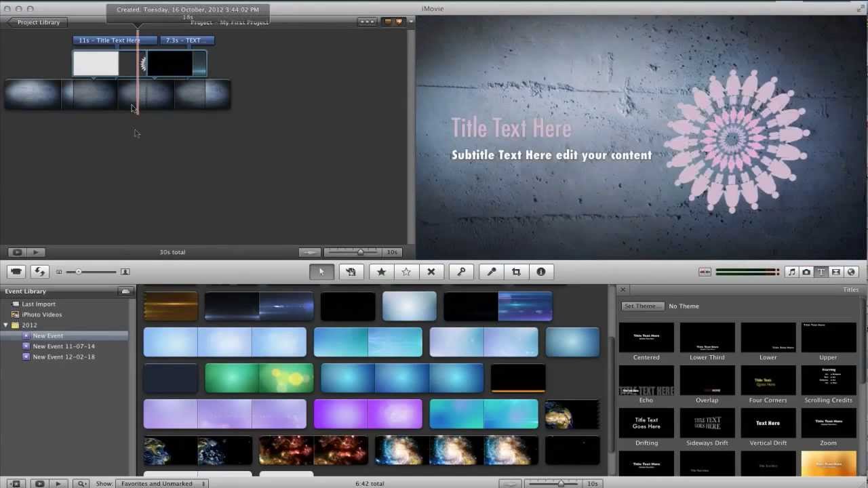Click the hard disk icon in Event Library
Screen dimensions: 868x488
pos(125,291)
